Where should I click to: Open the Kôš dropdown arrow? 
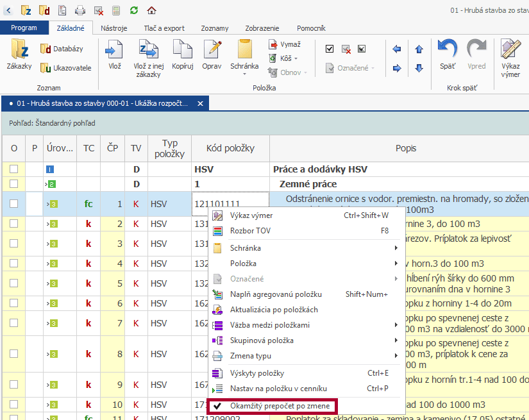296,58
